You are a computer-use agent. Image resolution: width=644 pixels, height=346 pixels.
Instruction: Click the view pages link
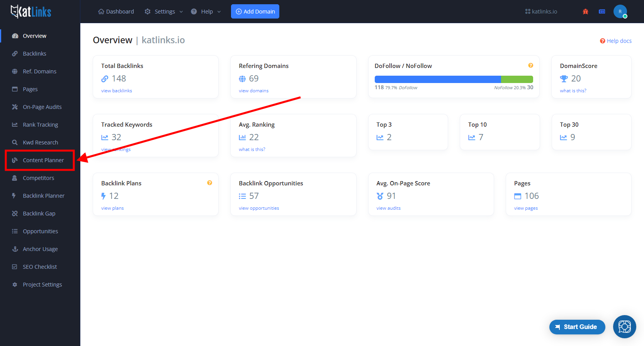pos(526,208)
